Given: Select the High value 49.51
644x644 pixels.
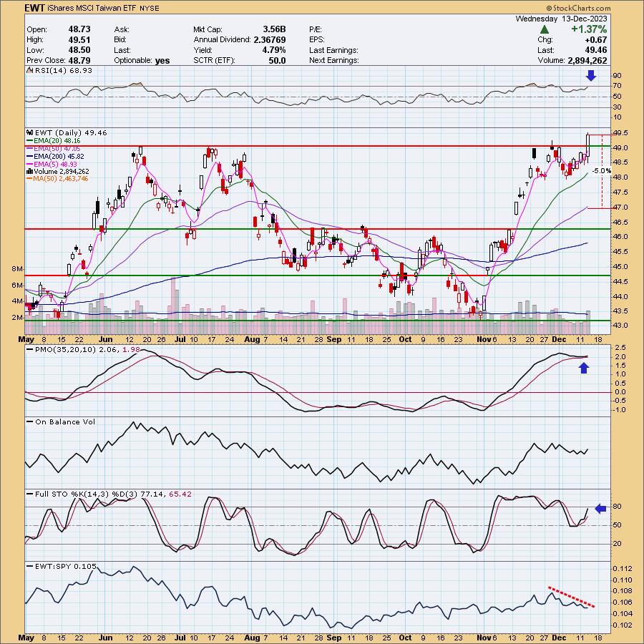Looking at the screenshot, I should 79,39.
